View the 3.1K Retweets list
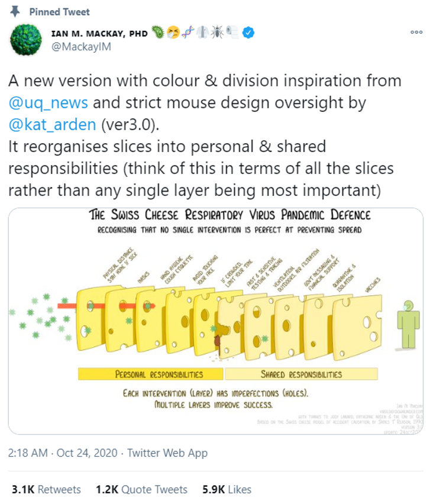 tap(46, 490)
